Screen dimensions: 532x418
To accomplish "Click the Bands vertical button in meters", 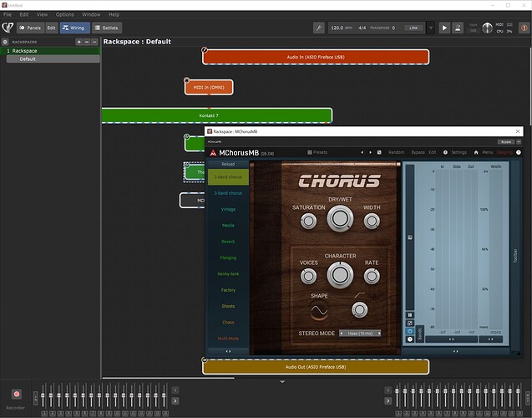I will click(x=419, y=334).
